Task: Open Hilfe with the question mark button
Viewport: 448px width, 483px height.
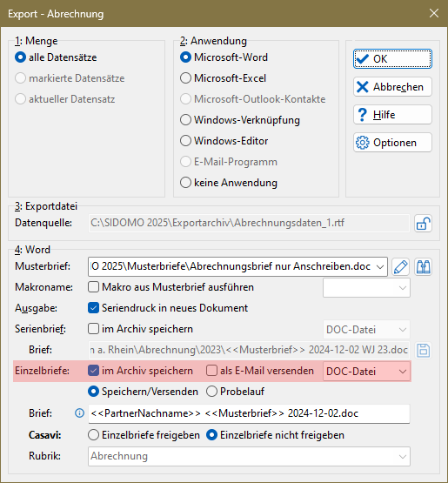Action: click(x=392, y=115)
